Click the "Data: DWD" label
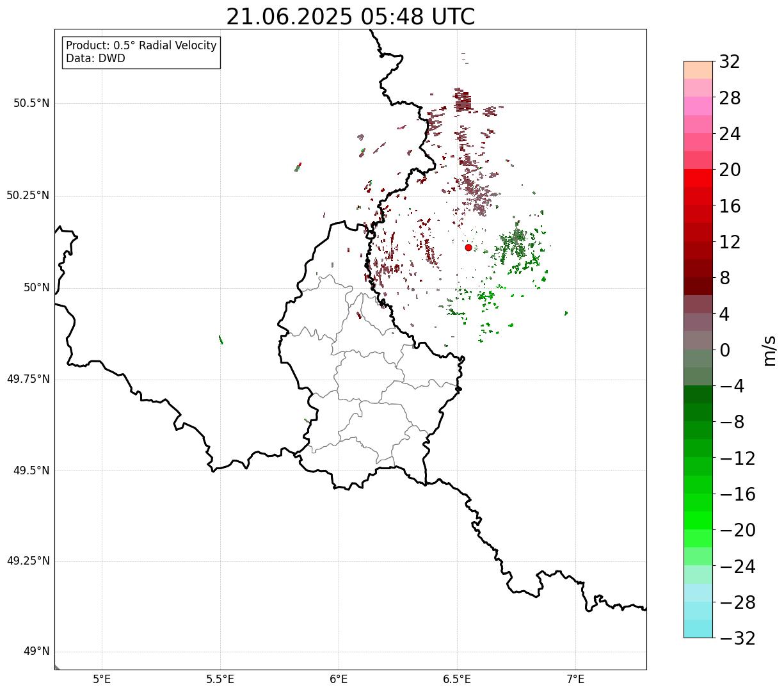This screenshot has width=784, height=692. click(x=95, y=58)
